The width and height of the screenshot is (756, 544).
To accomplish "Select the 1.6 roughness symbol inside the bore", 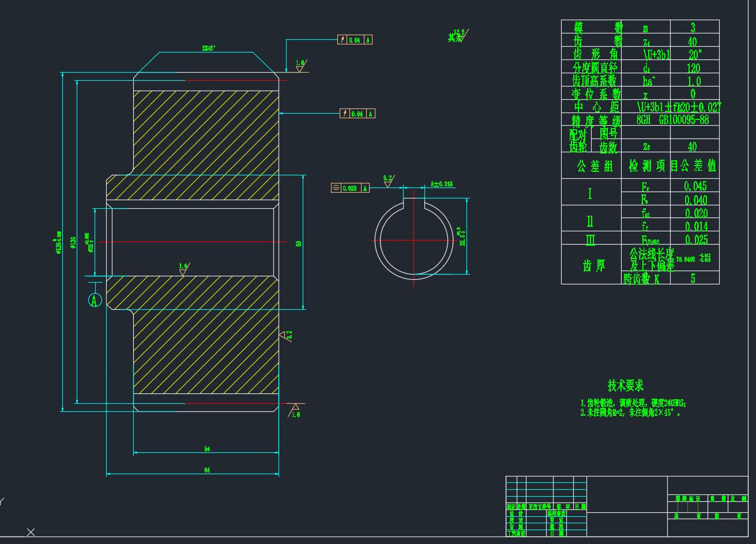I will point(183,269).
